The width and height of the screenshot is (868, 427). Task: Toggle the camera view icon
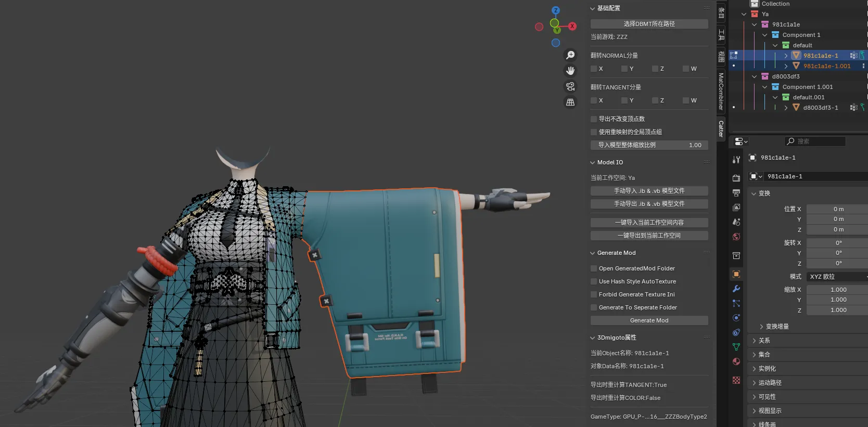pos(570,86)
